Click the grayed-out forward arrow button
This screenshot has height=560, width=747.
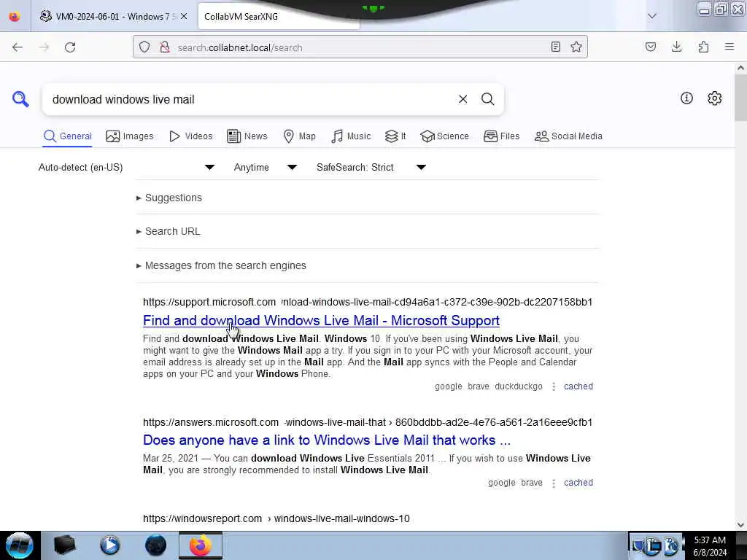point(44,47)
